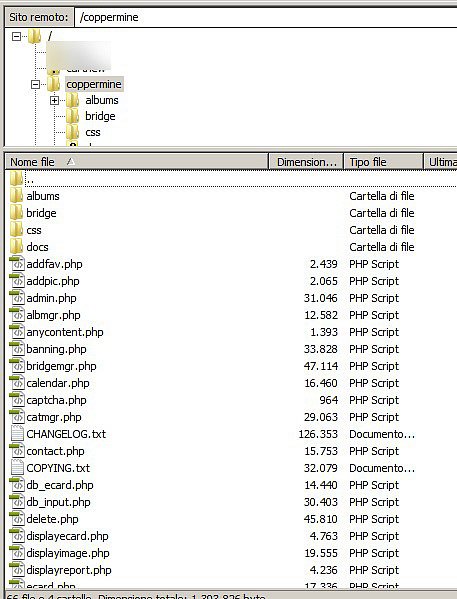457x599 pixels.
Task: Select the file name bridgemgr.php
Action: click(61, 366)
